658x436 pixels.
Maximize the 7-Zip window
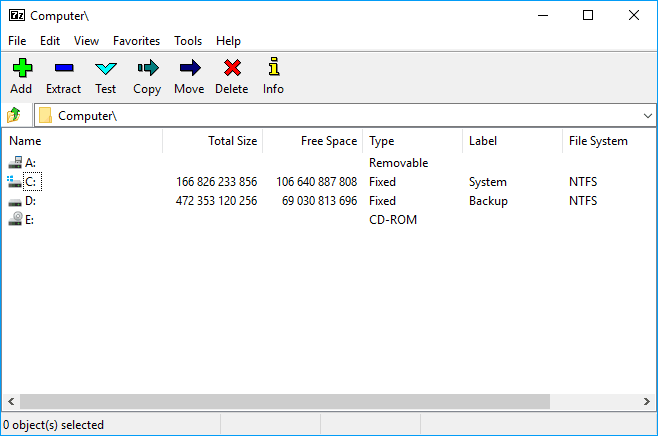point(588,16)
